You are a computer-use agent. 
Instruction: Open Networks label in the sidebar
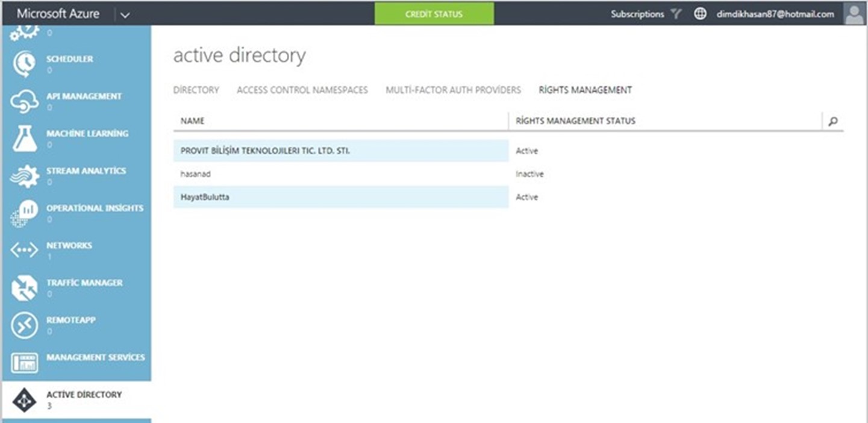pyautogui.click(x=69, y=246)
